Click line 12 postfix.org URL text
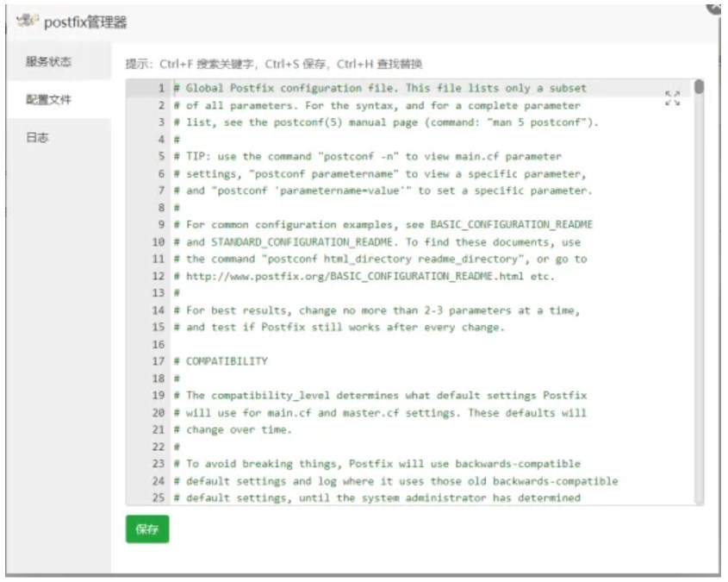 356,277
